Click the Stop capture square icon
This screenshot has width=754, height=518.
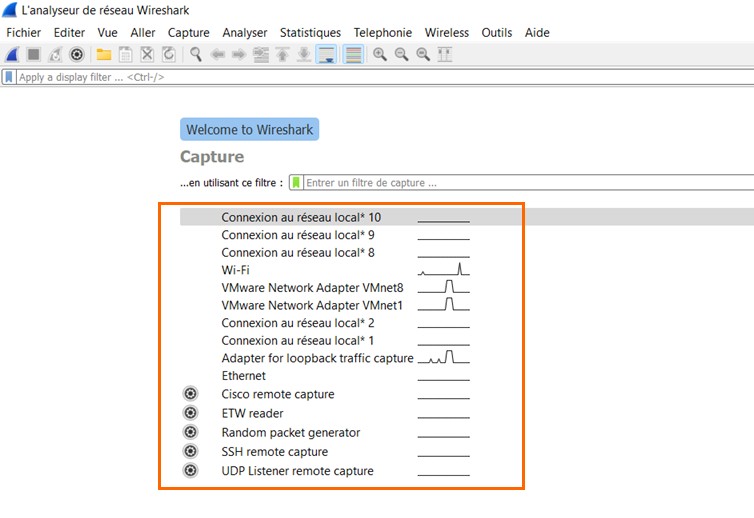[34, 54]
